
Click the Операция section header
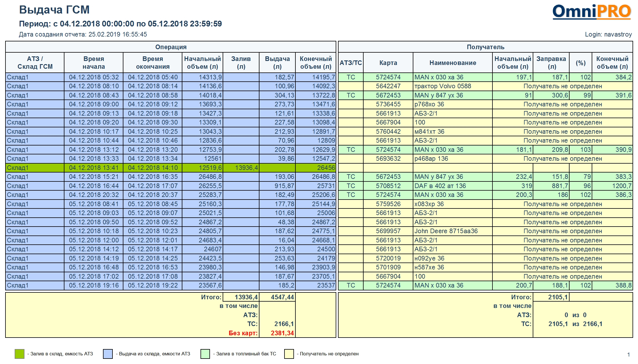click(x=171, y=47)
